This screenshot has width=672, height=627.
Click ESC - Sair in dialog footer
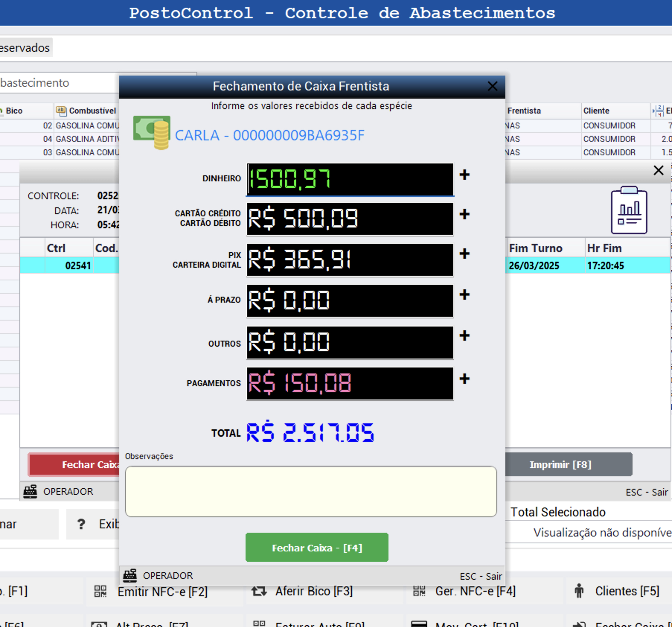[x=481, y=576]
